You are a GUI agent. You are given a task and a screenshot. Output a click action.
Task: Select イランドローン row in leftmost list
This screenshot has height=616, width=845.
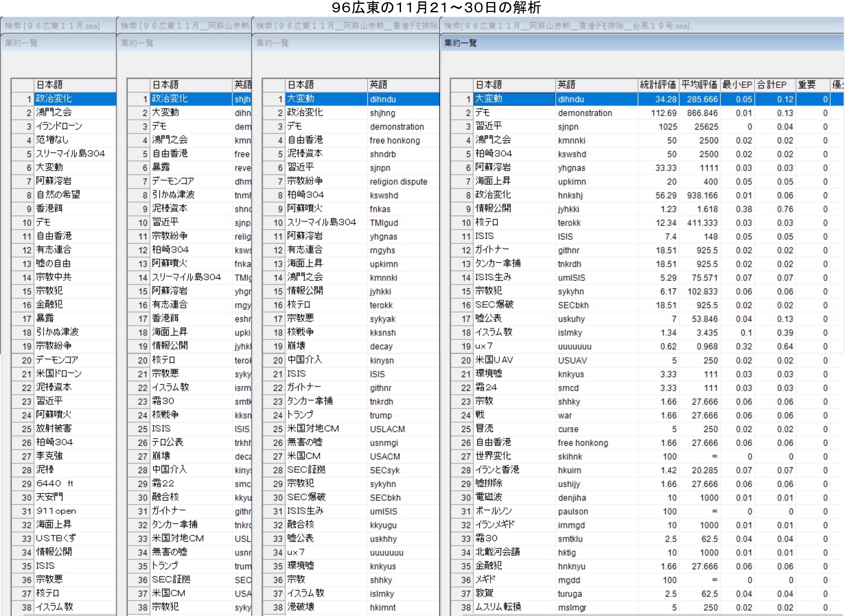[x=59, y=126]
